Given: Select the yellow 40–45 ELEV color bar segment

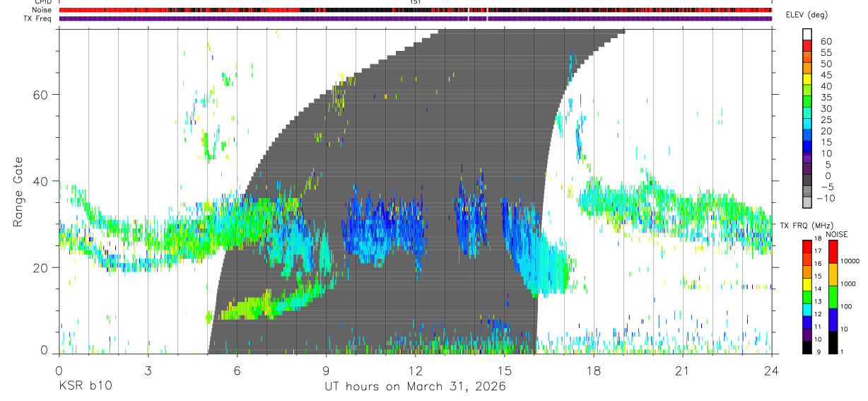Looking at the screenshot, I should 807,80.
